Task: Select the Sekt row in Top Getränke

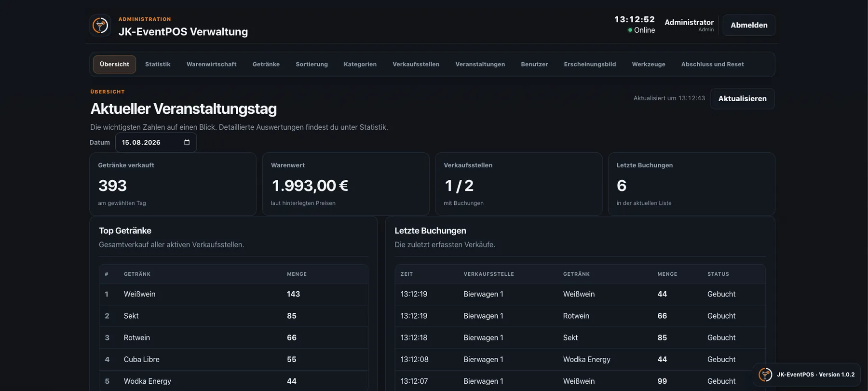Action: coord(233,316)
